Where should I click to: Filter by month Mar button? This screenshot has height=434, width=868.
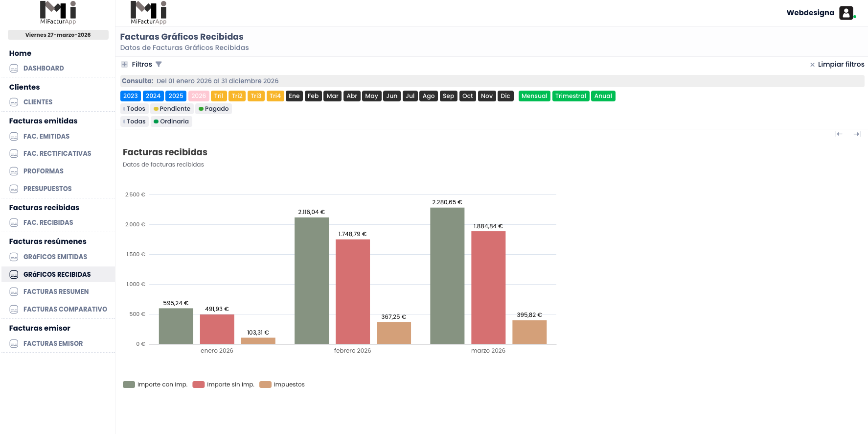(x=333, y=96)
